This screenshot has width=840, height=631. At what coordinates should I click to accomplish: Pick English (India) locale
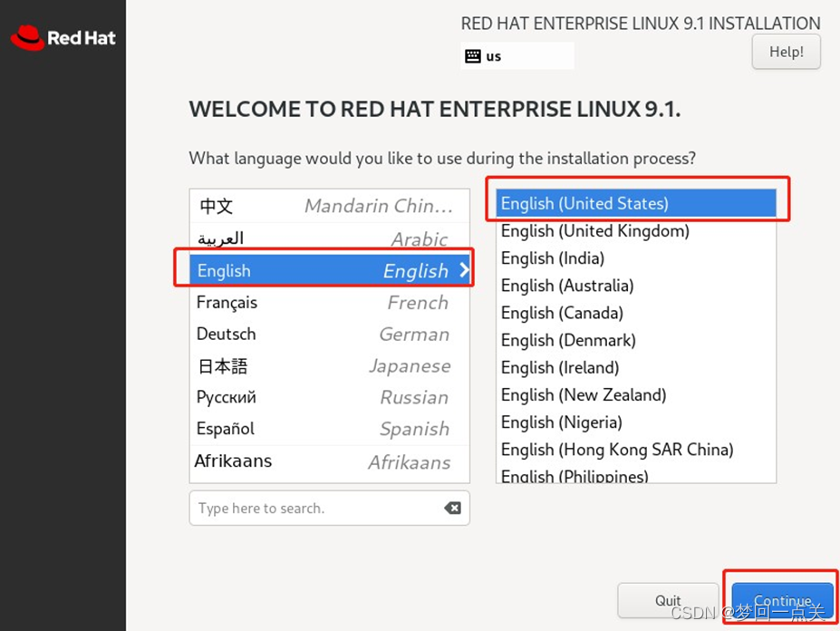[x=636, y=257]
